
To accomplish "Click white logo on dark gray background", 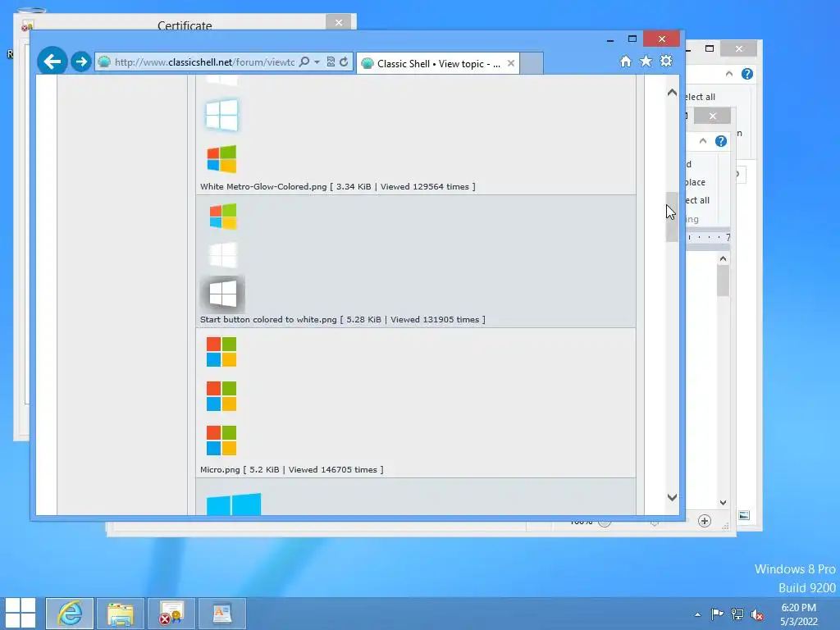I will coord(222,294).
